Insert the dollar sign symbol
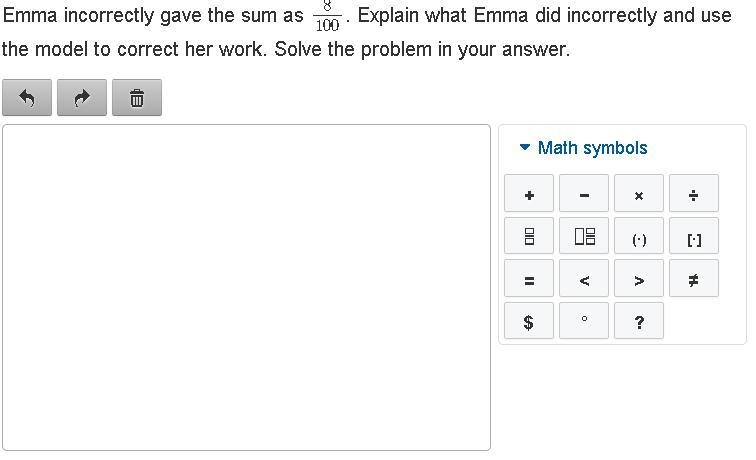The width and height of the screenshot is (756, 460). [529, 321]
